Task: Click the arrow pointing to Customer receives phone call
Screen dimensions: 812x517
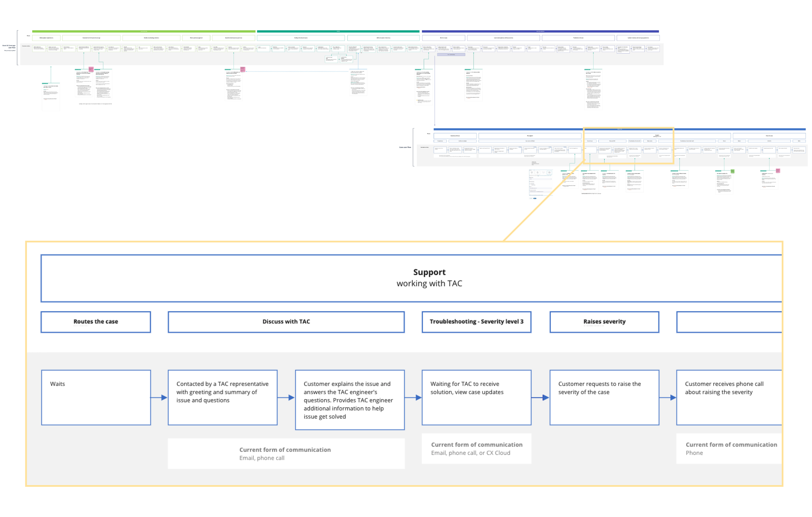Action: (x=668, y=398)
